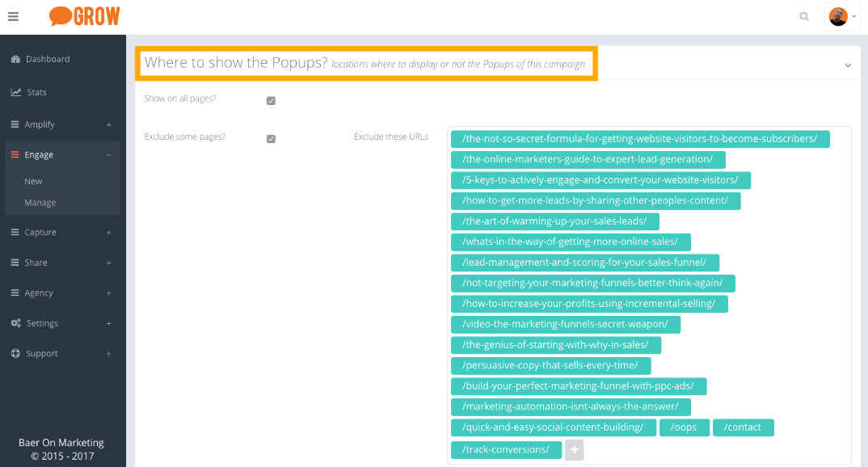Screen dimensions: 868x467
Task: Open Dashboard from the sidebar
Action: pos(47,59)
